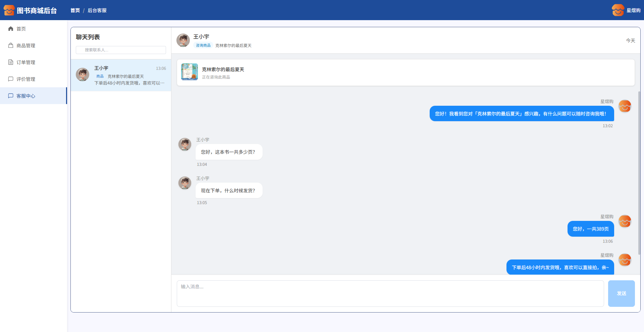Click the home icon in sidebar

pos(11,29)
